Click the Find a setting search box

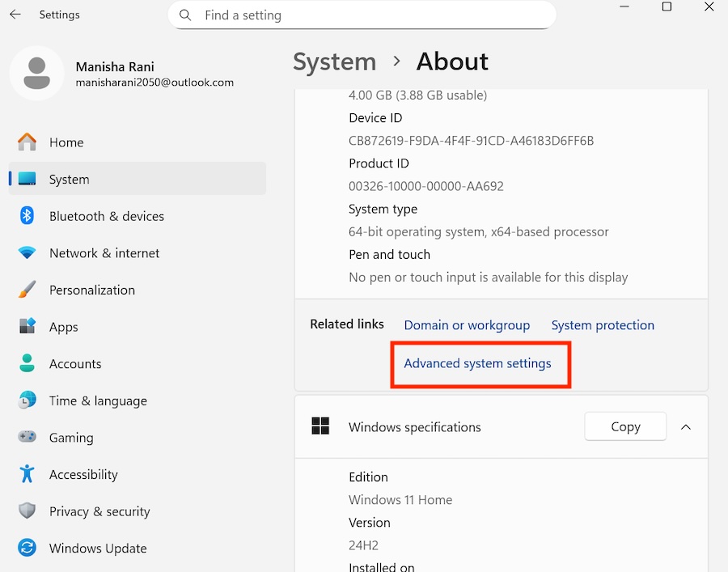362,15
